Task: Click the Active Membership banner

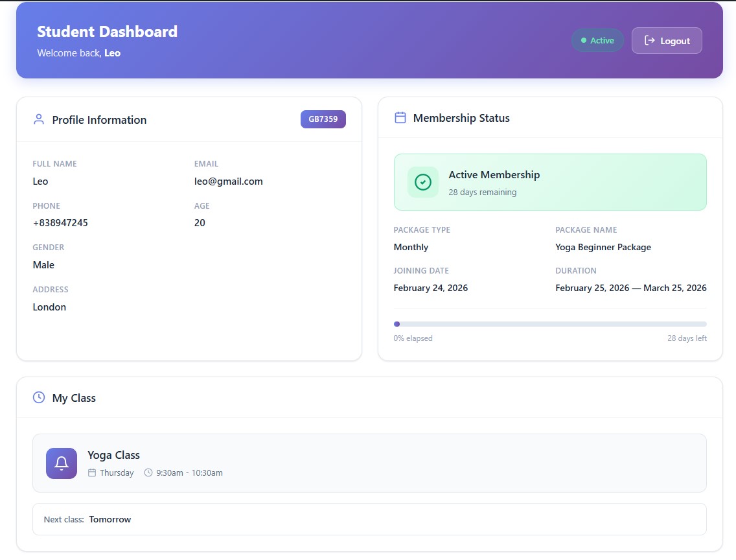Action: (549, 182)
